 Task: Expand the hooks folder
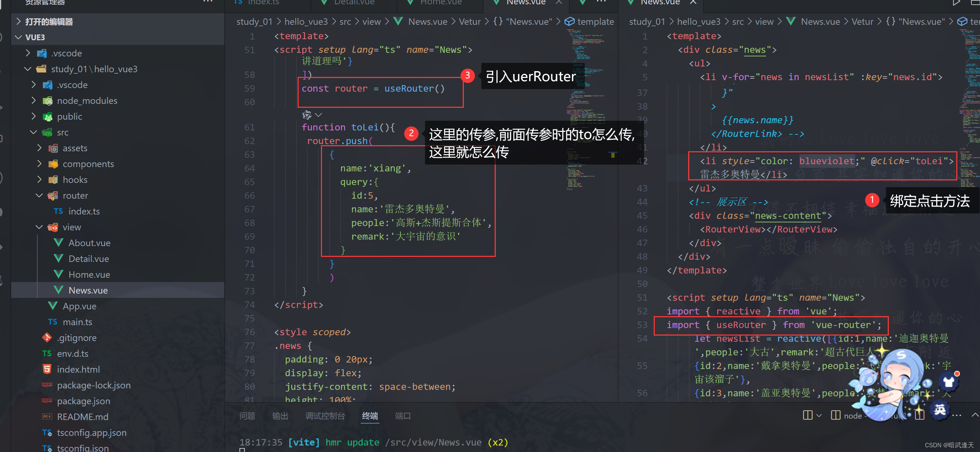click(39, 180)
